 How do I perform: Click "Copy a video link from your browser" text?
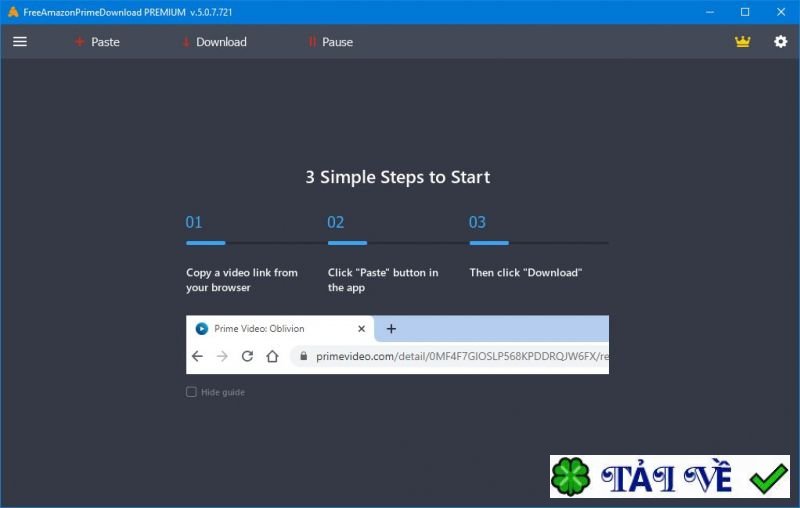coord(242,280)
